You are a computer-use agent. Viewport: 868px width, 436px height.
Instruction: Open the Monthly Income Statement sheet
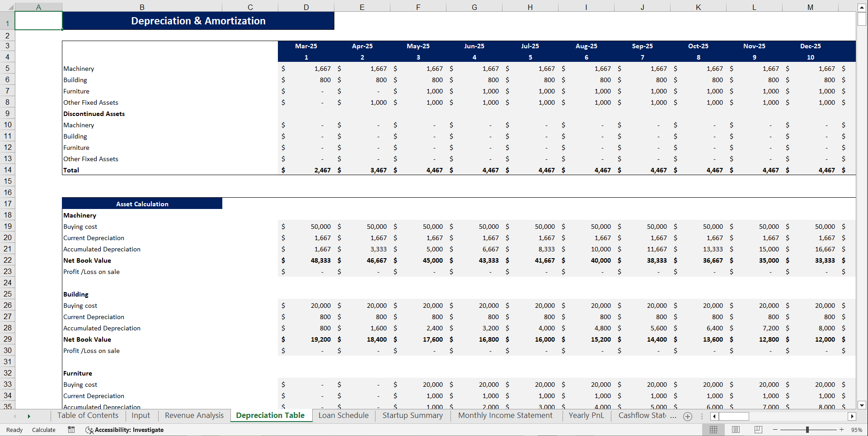point(505,415)
